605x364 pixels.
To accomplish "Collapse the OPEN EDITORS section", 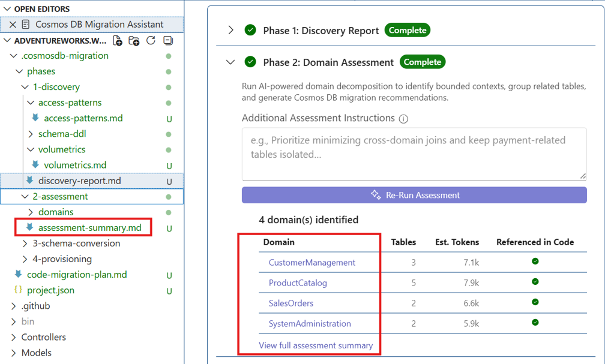I will tap(7, 9).
